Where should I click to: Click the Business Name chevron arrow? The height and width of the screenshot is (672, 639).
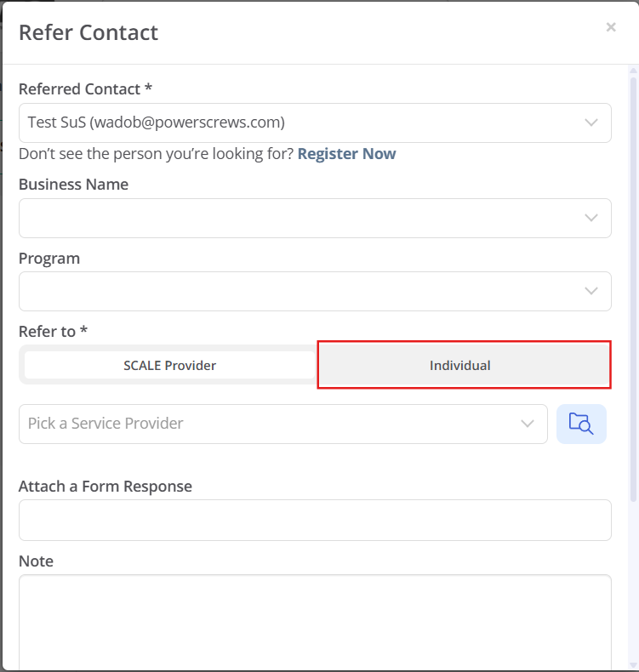591,218
